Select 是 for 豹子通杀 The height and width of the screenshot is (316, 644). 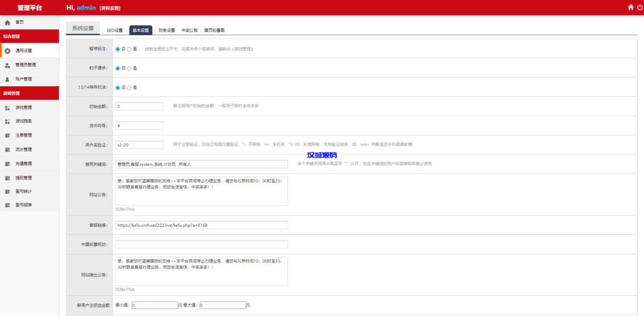[x=130, y=68]
